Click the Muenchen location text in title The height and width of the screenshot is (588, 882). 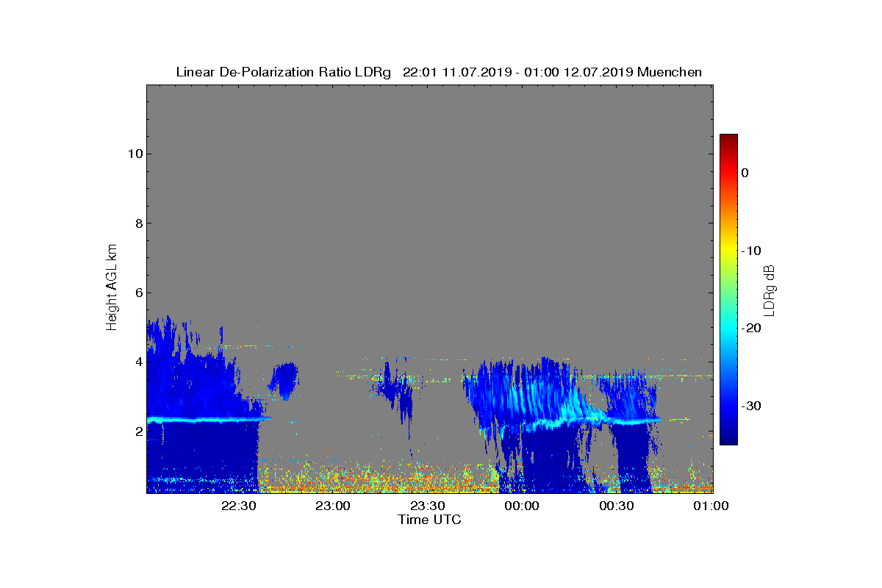tap(670, 72)
